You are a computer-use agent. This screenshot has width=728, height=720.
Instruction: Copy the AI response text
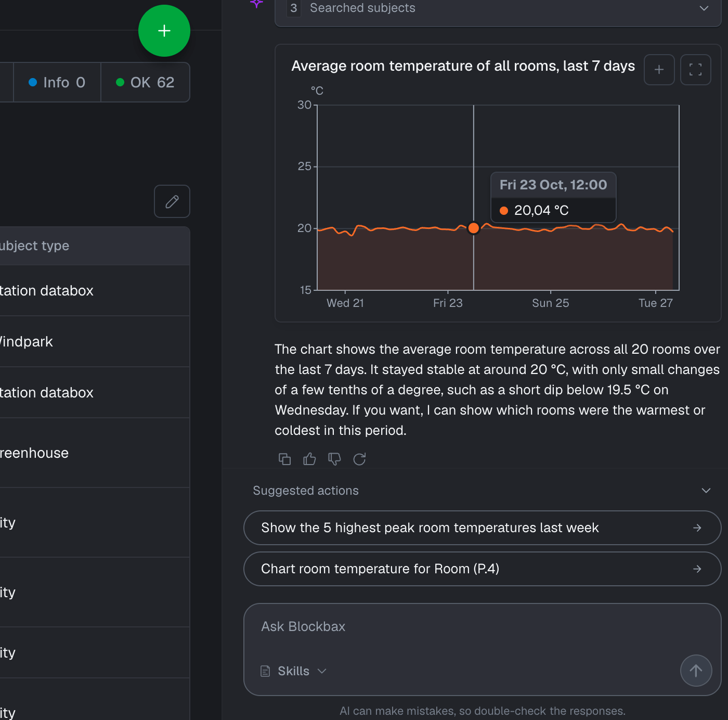pyautogui.click(x=284, y=459)
